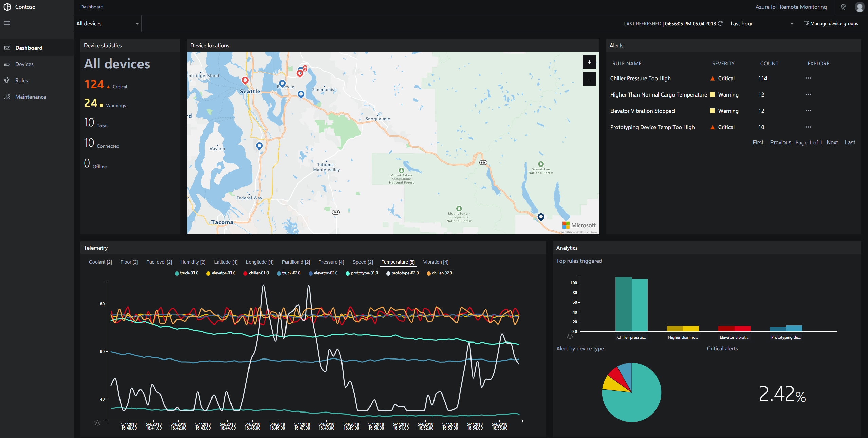The width and height of the screenshot is (868, 438).
Task: Click the Devices sidebar icon
Action: coord(7,64)
